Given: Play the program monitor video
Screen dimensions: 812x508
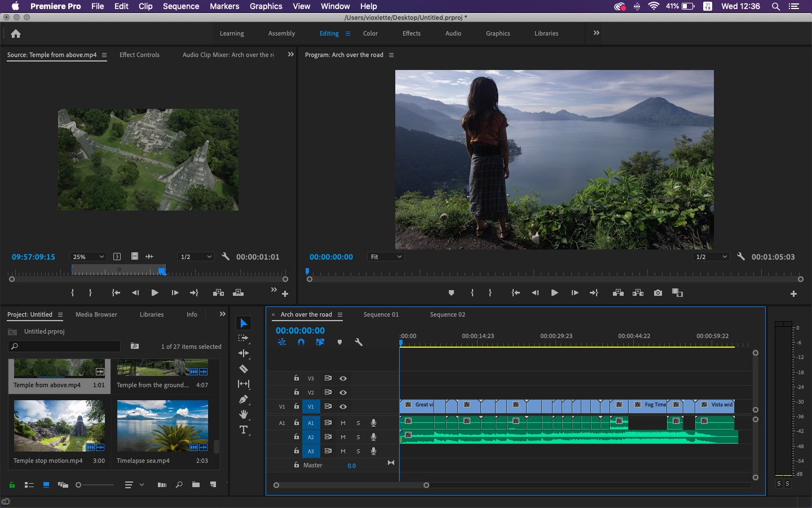Looking at the screenshot, I should point(554,293).
